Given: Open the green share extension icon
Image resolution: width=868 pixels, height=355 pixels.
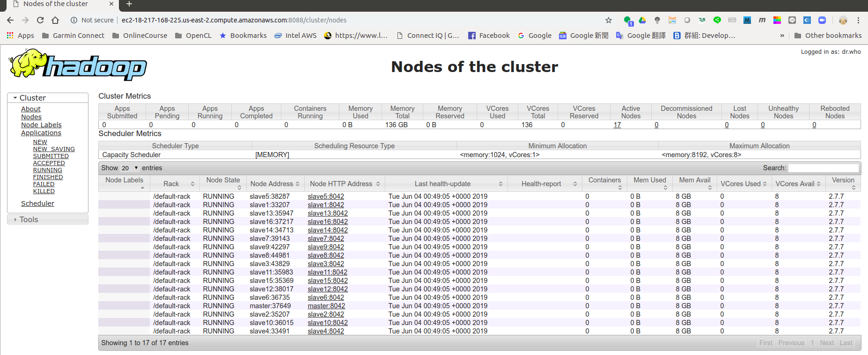Looking at the screenshot, I should [x=717, y=20].
